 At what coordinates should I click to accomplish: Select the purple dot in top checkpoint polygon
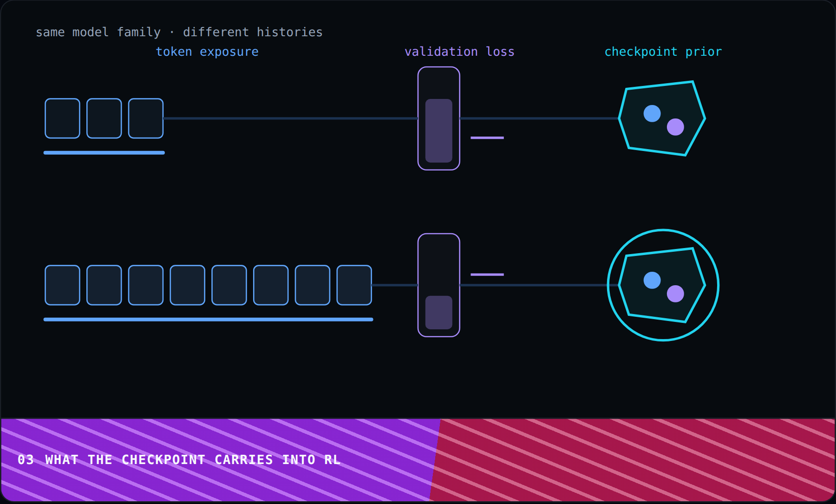click(x=675, y=127)
